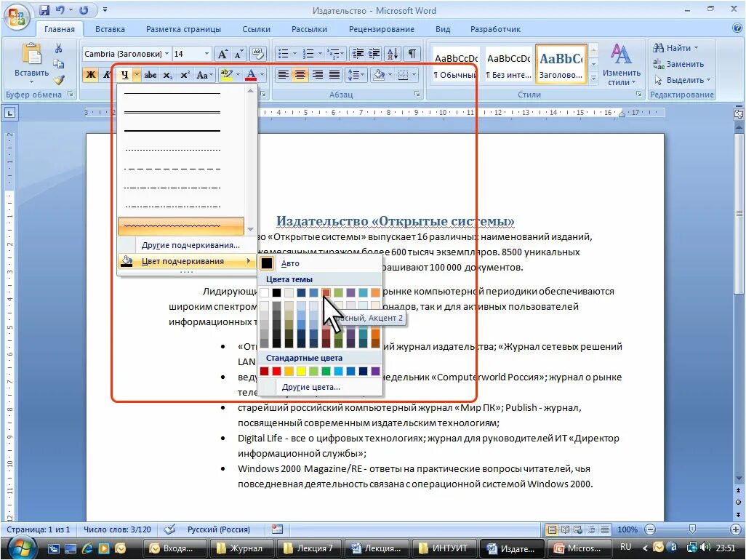Screen dimensions: 746x560
Task: Open font size 14 dropdown
Action: (206, 54)
